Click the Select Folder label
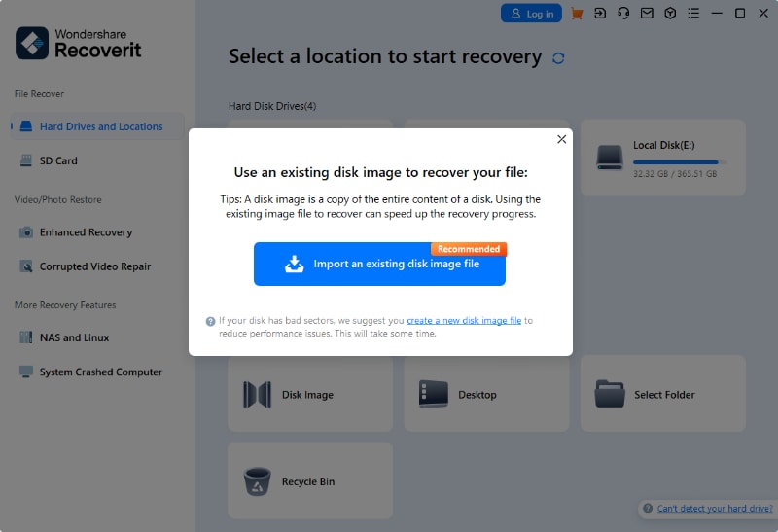Image resolution: width=778 pixels, height=532 pixels. coord(664,395)
